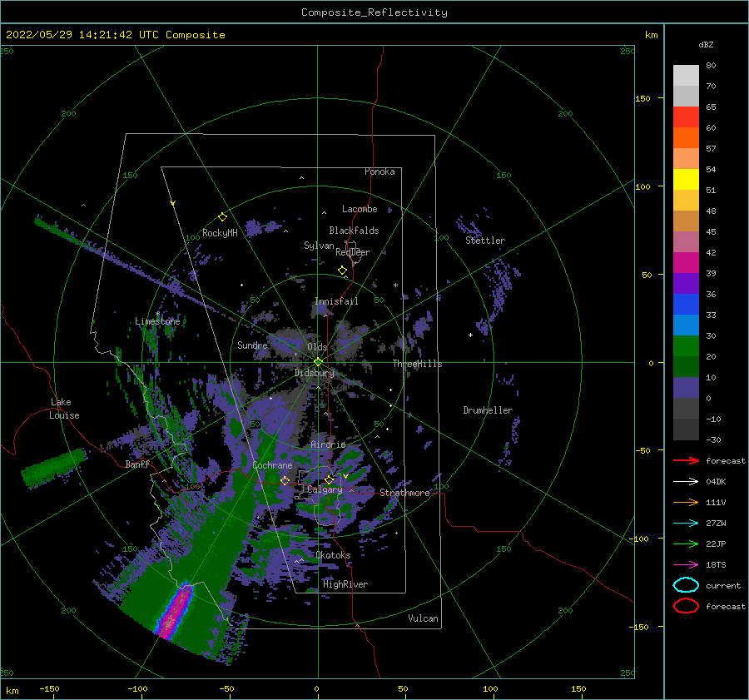749x700 pixels.
Task: Click the Vulcan label
Action: [424, 618]
